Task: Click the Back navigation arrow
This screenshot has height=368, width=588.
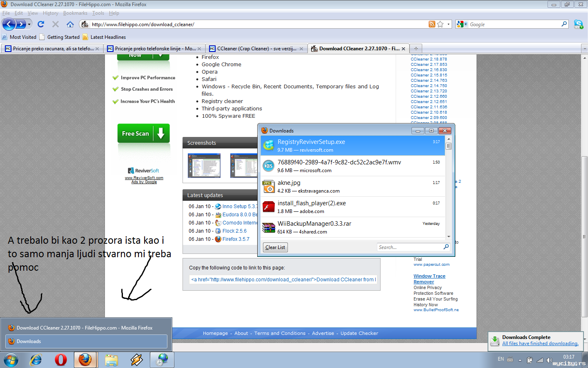Action: point(9,24)
